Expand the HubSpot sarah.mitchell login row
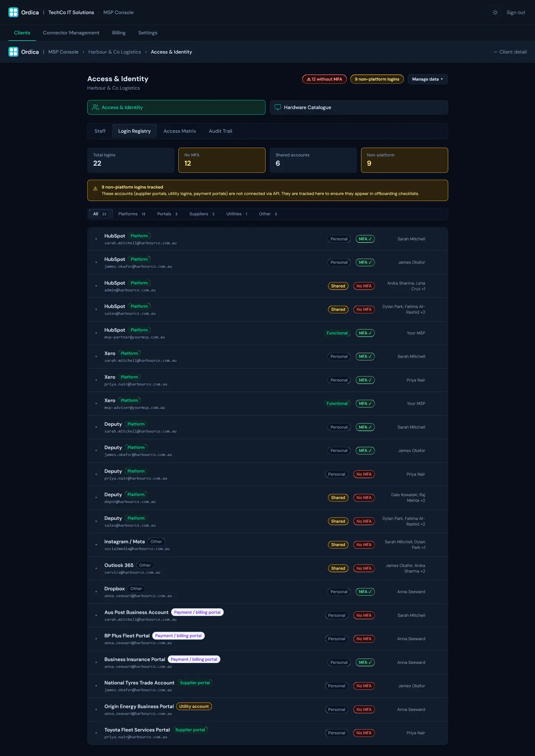The height and width of the screenshot is (756, 535). tap(96, 239)
